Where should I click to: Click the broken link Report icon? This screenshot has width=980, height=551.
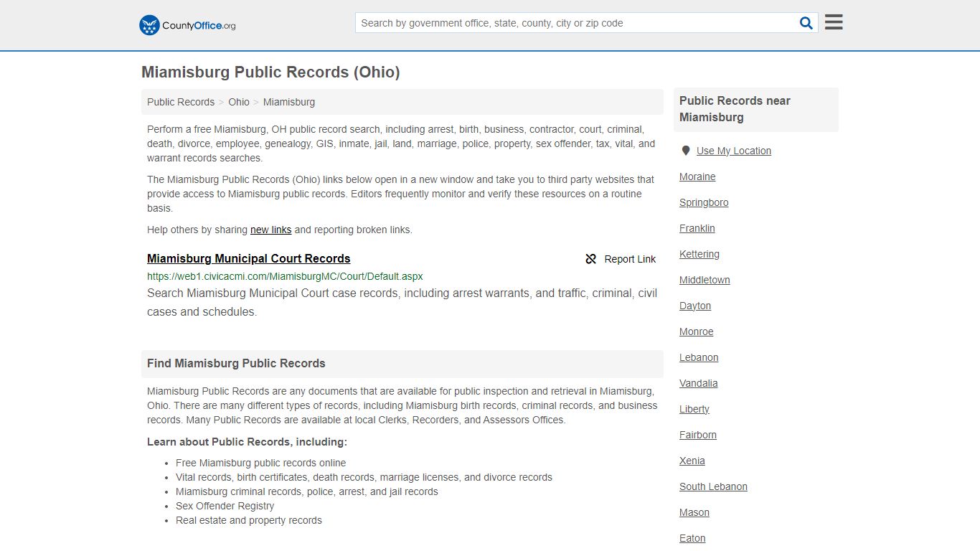pyautogui.click(x=591, y=259)
